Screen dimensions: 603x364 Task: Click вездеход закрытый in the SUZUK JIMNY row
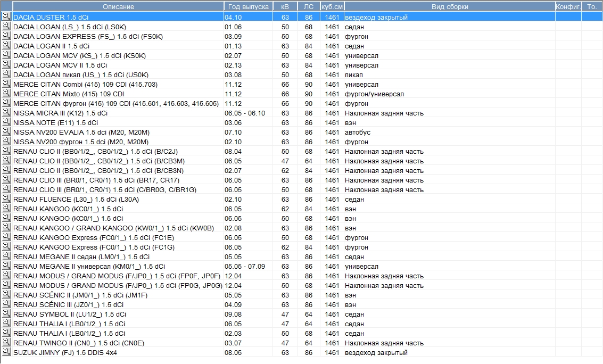[x=376, y=352]
